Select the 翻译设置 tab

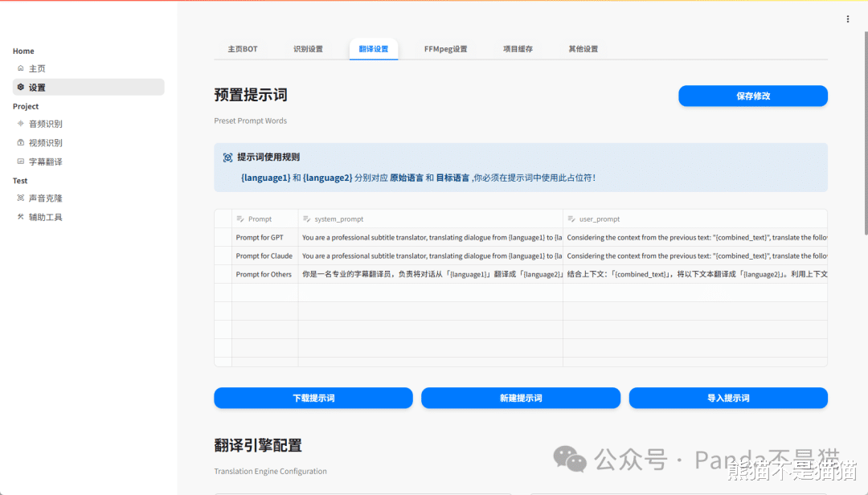(x=374, y=49)
